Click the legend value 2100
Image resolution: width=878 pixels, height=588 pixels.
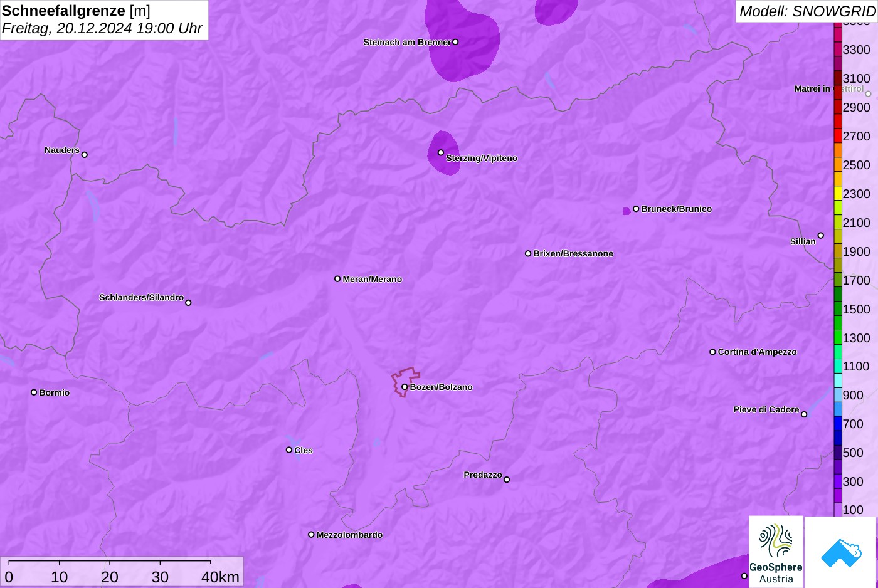(857, 223)
